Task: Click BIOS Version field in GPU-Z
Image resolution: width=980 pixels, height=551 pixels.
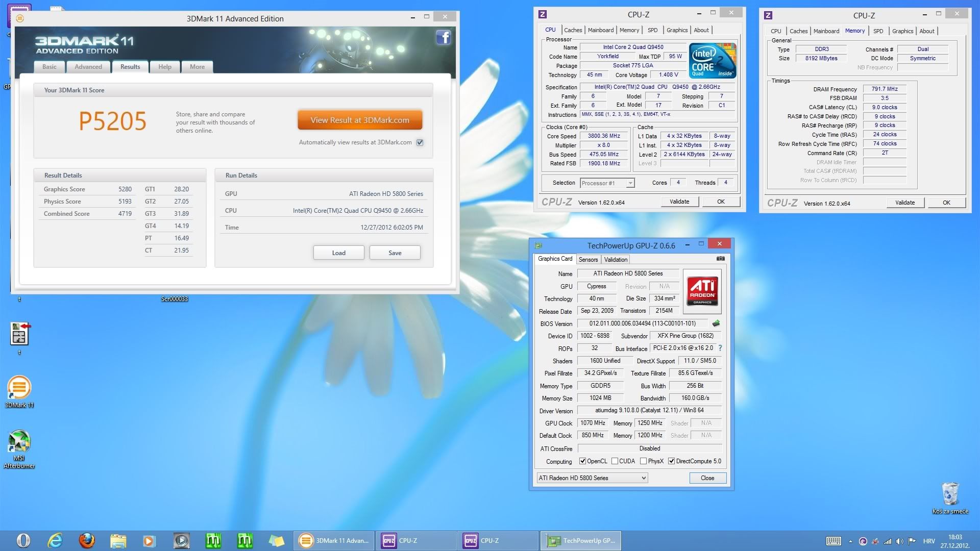Action: pyautogui.click(x=642, y=323)
